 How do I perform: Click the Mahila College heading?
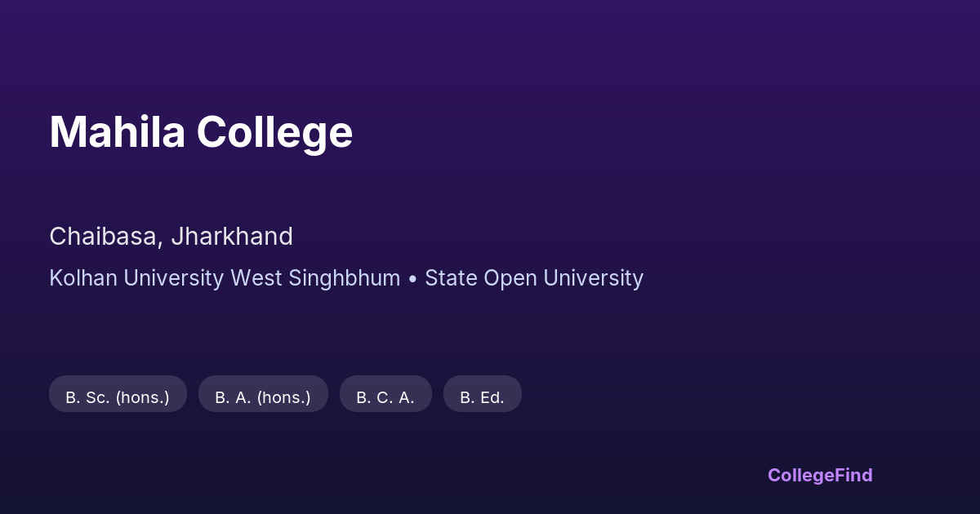201,132
